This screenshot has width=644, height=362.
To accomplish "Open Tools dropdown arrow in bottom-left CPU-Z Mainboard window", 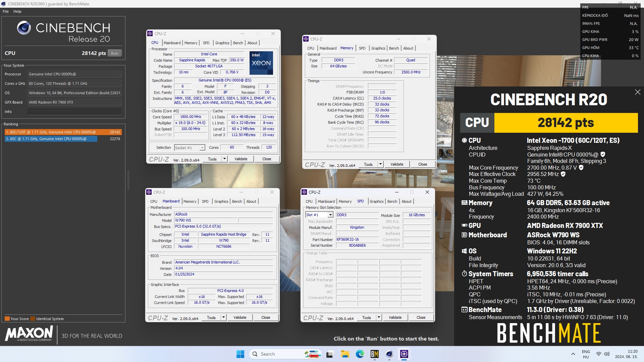I will point(223,317).
